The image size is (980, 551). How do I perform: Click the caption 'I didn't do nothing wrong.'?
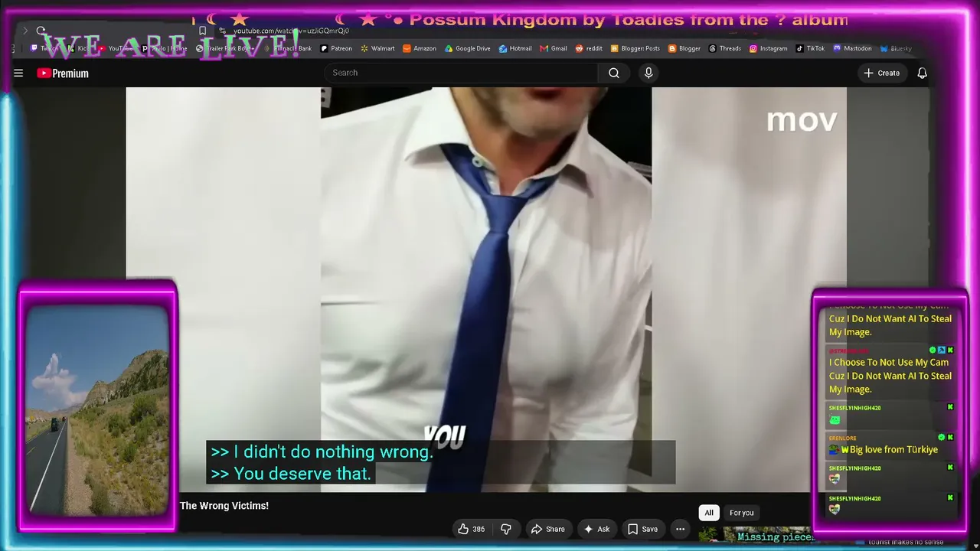(x=322, y=452)
